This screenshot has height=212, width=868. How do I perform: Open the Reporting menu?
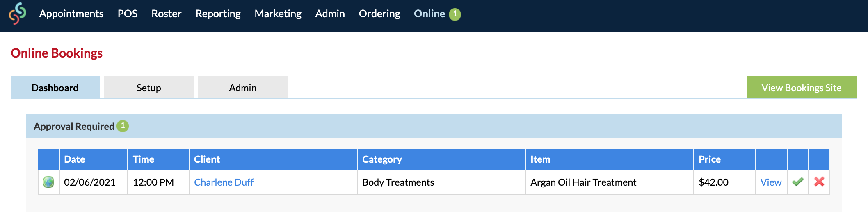218,14
